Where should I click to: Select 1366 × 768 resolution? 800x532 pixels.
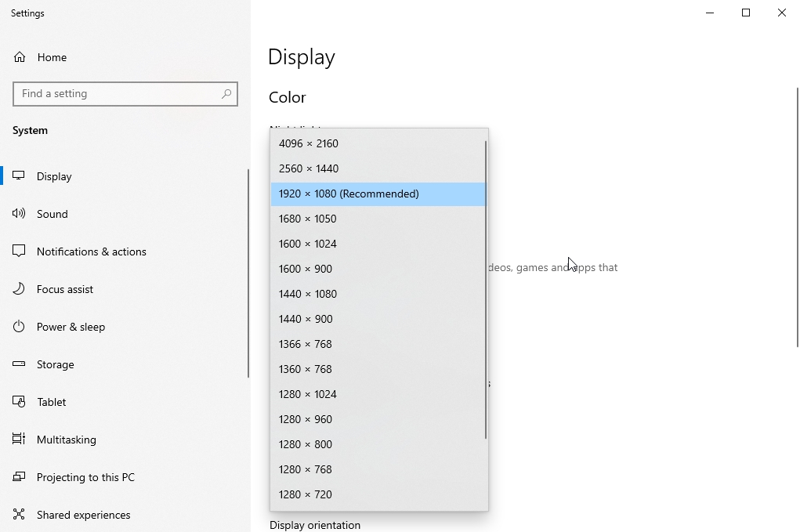(378, 344)
